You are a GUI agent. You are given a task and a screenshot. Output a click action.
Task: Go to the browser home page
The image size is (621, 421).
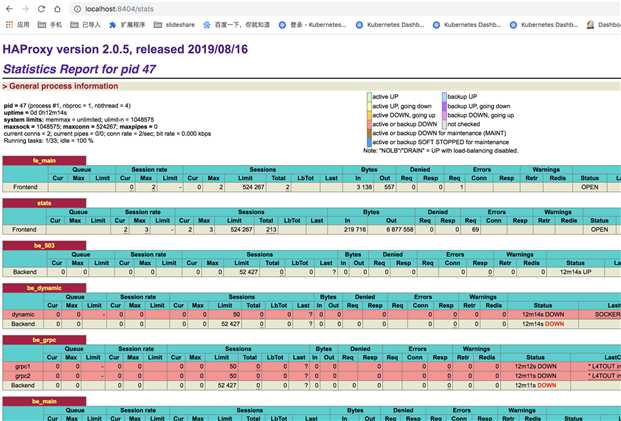pyautogui.click(x=57, y=9)
